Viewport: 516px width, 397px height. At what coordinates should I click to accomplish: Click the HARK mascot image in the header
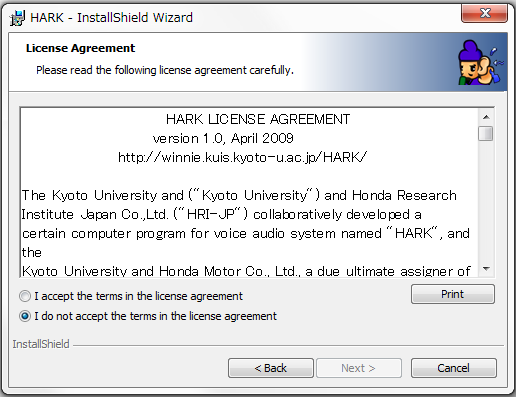[x=480, y=62]
